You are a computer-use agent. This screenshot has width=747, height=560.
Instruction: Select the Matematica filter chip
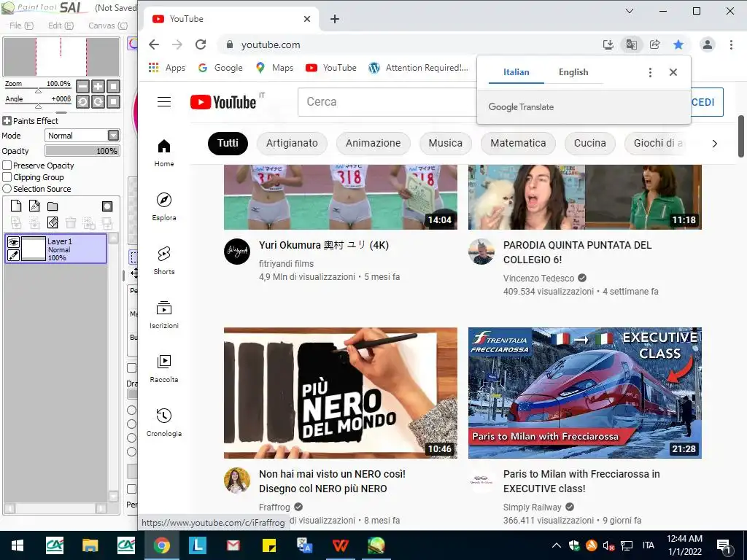tap(518, 144)
